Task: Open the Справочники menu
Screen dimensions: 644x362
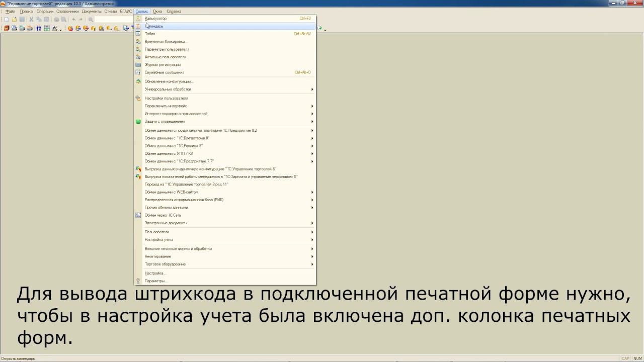Action: coord(67,11)
